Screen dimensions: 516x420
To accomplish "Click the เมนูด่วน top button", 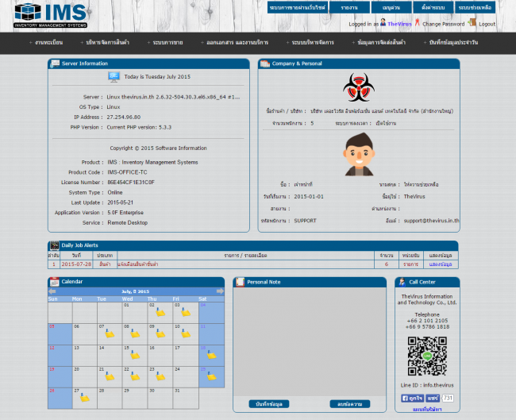I will click(391, 7).
